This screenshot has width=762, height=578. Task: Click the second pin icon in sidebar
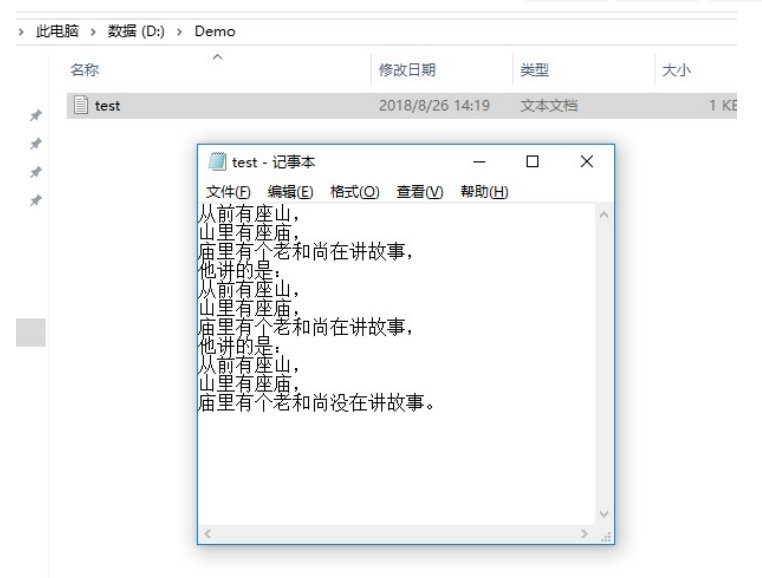[x=35, y=144]
